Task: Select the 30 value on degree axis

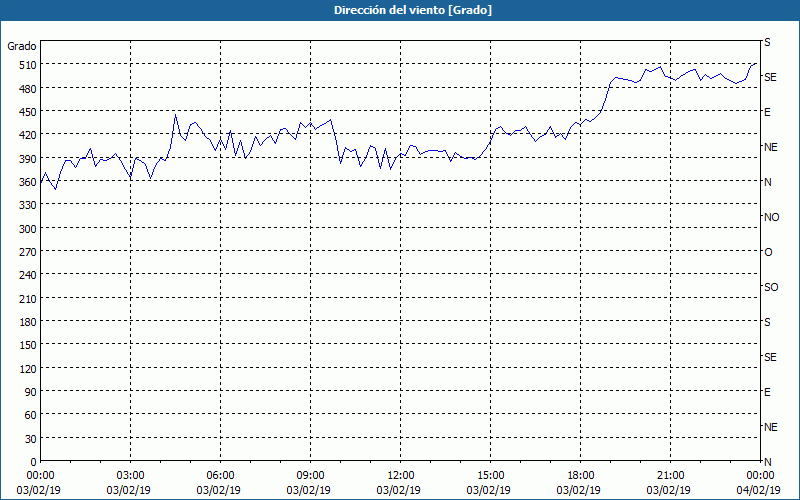Action: 31,439
